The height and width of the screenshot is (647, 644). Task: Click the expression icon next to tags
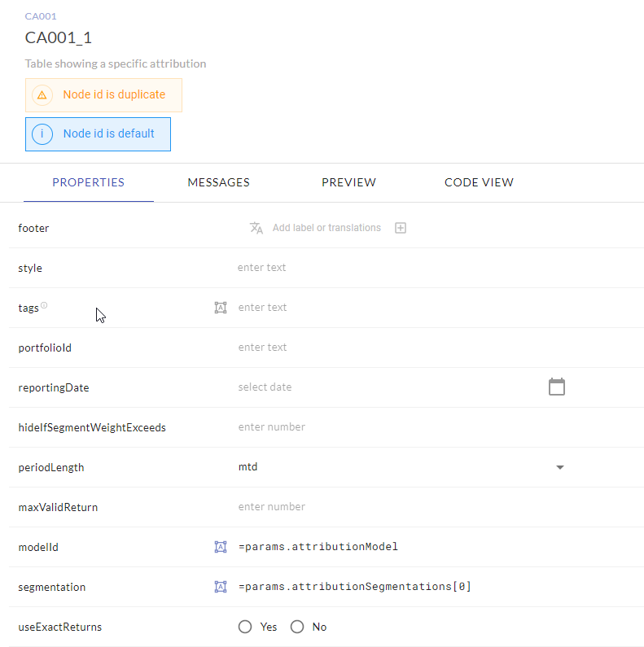click(221, 308)
